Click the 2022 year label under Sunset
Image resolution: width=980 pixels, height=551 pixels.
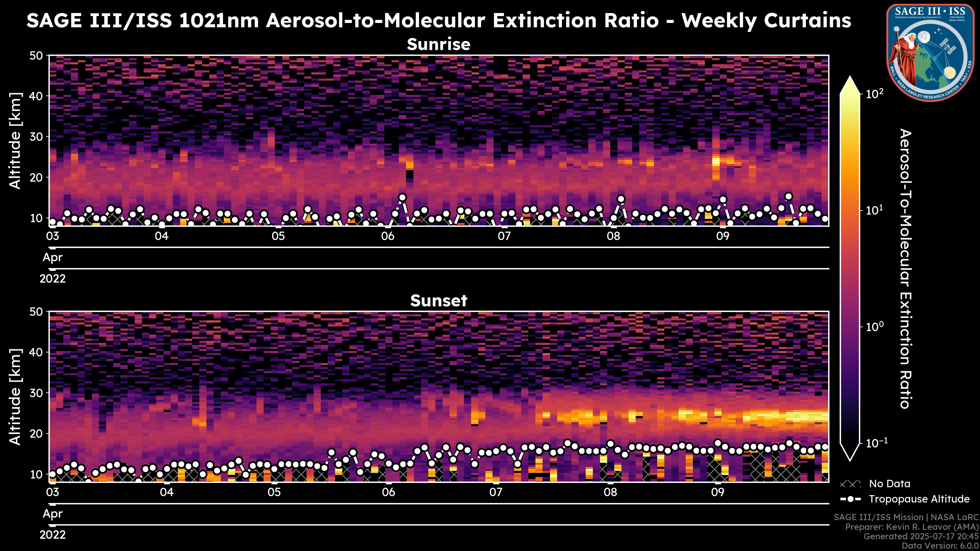(53, 535)
